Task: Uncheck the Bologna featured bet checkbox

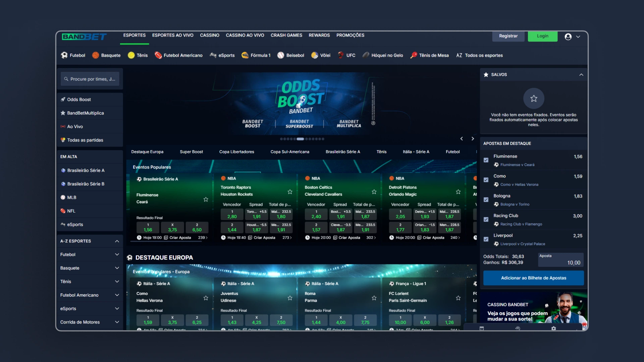Action: click(x=486, y=200)
